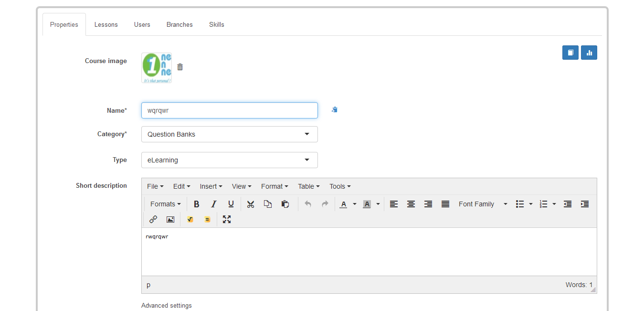Click the scissors Cut icon
Viewport: 644px width, 311px height.
coord(251,204)
